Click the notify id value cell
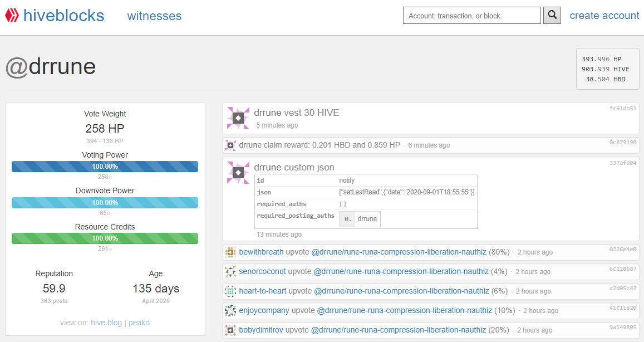 pyautogui.click(x=407, y=180)
